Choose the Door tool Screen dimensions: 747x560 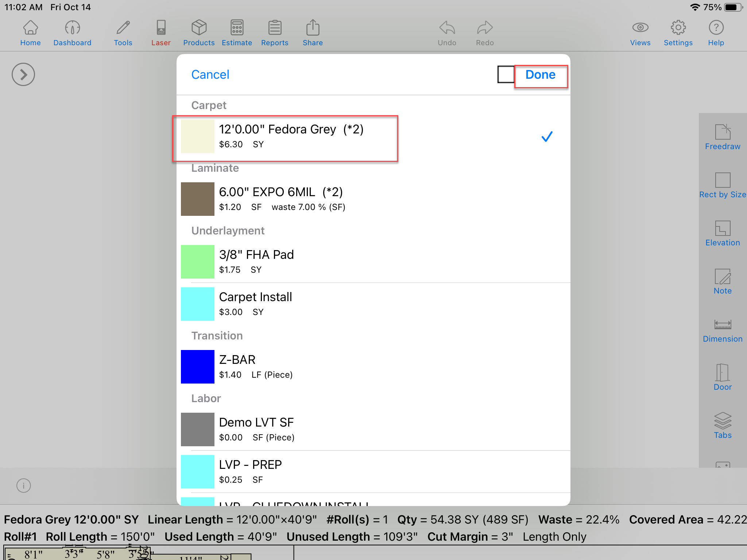click(x=723, y=377)
